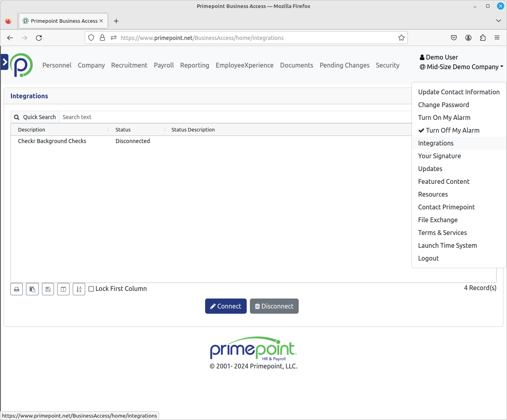
Task: Open the Company menu
Action: point(91,65)
